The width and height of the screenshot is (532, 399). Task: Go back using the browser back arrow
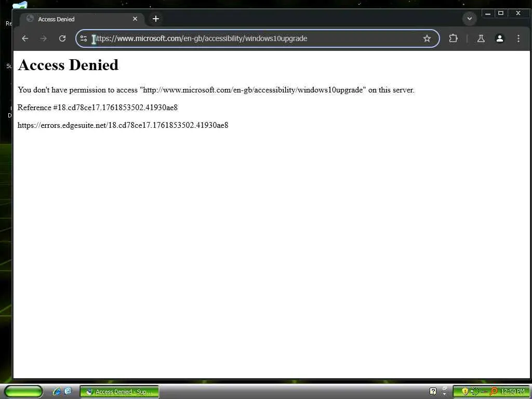[x=25, y=38]
